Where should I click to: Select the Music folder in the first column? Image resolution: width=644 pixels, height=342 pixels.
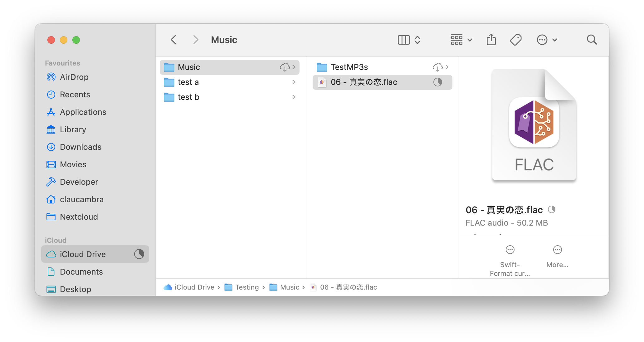229,67
